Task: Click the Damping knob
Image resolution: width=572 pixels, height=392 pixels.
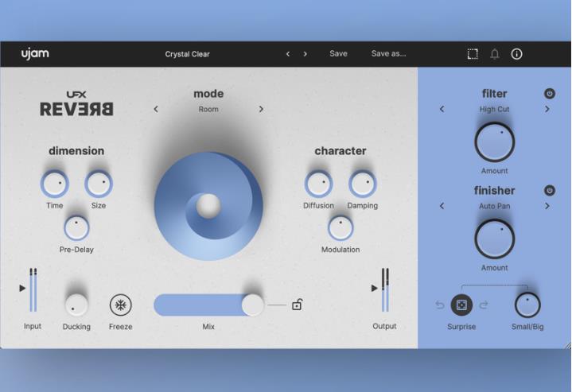Action: [363, 184]
